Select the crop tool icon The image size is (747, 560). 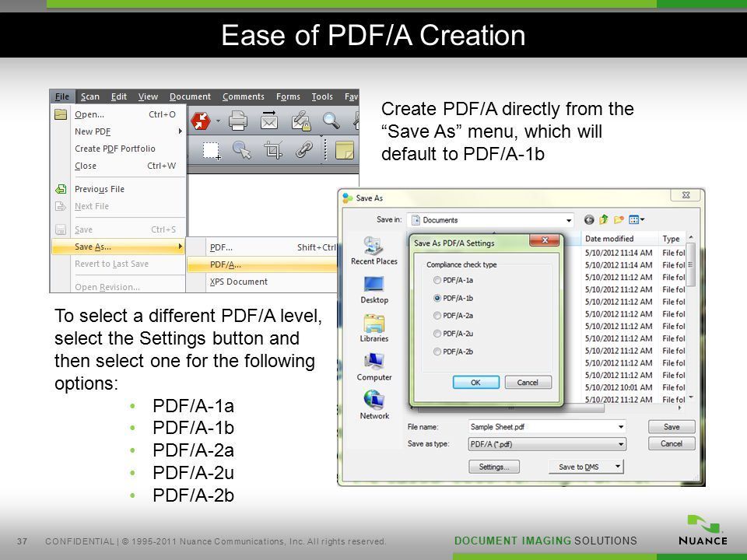click(273, 150)
